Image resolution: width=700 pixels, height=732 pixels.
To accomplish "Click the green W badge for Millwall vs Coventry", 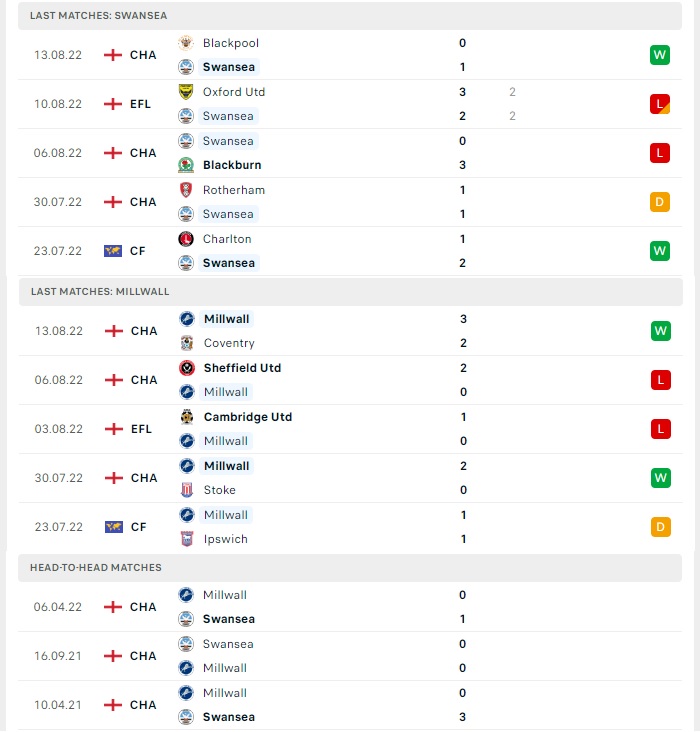I will 660,331.
